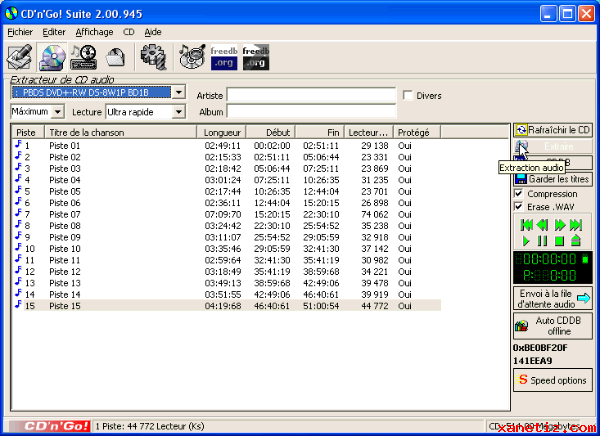Click the music note icon of track 1
600x436 pixels.
click(x=18, y=145)
